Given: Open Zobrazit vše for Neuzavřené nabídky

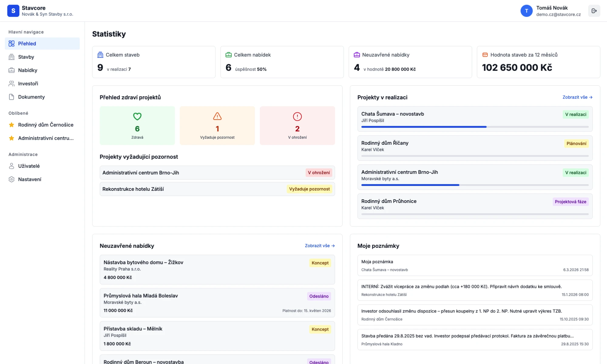Looking at the screenshot, I should 319,246.
